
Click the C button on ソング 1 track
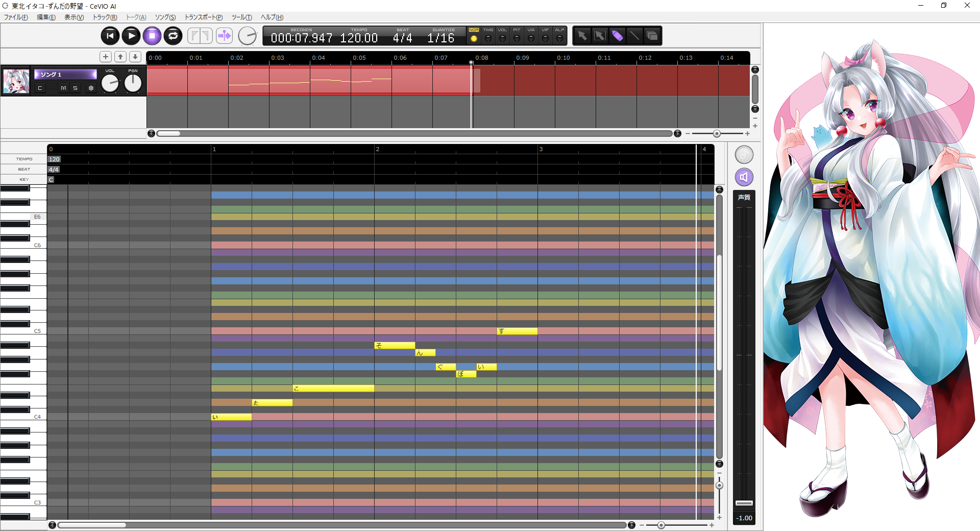tap(40, 88)
